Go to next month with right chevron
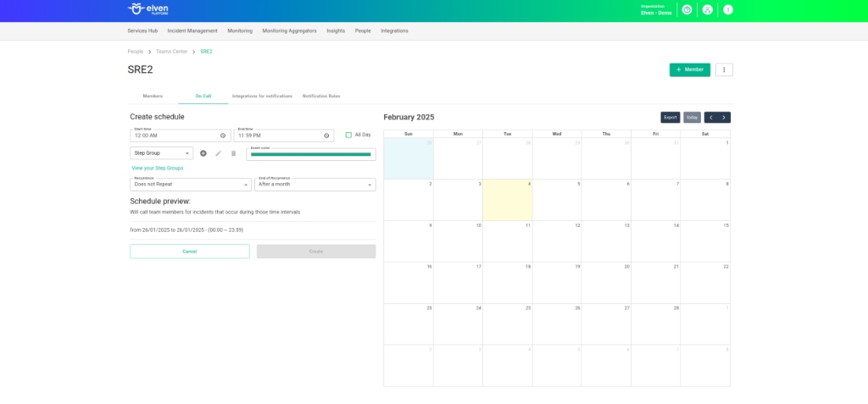 pos(724,117)
